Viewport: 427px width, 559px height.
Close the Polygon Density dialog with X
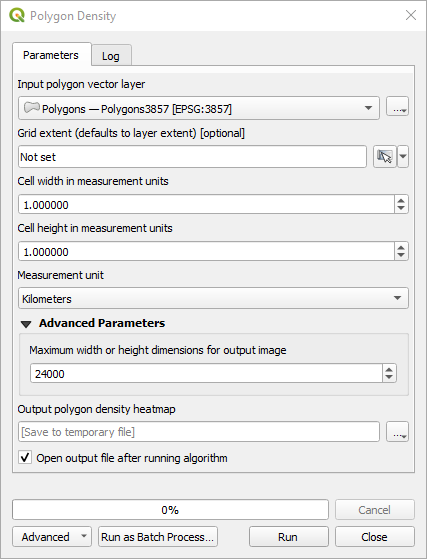[411, 15]
